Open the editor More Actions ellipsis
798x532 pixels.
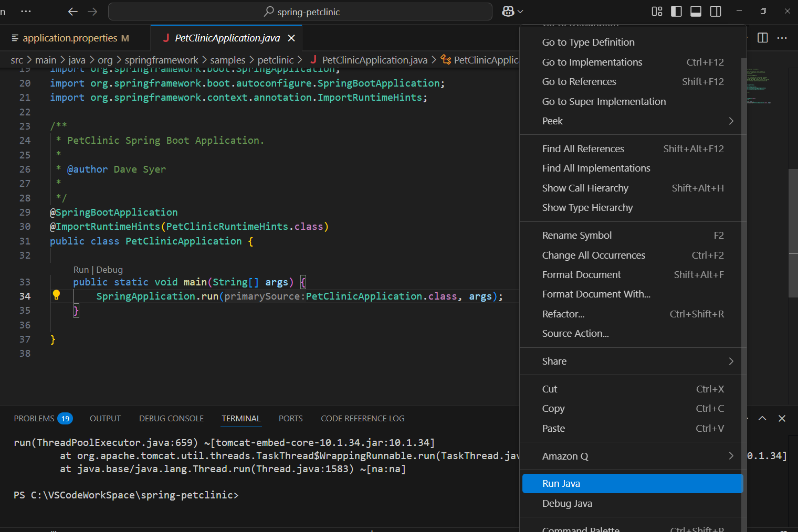click(782, 38)
